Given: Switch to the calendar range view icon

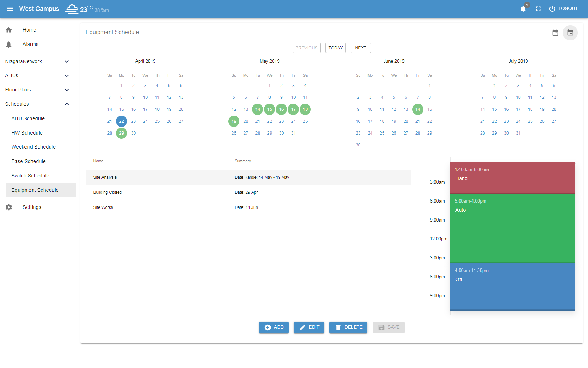Looking at the screenshot, I should (x=555, y=33).
